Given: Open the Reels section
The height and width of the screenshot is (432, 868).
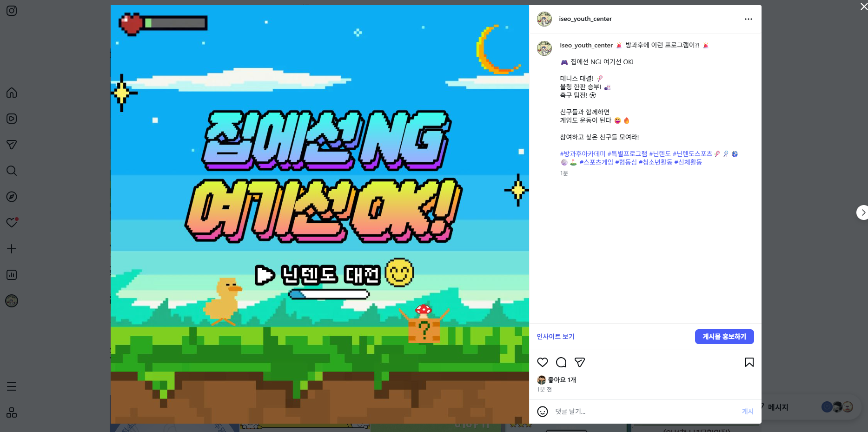Looking at the screenshot, I should (12, 119).
